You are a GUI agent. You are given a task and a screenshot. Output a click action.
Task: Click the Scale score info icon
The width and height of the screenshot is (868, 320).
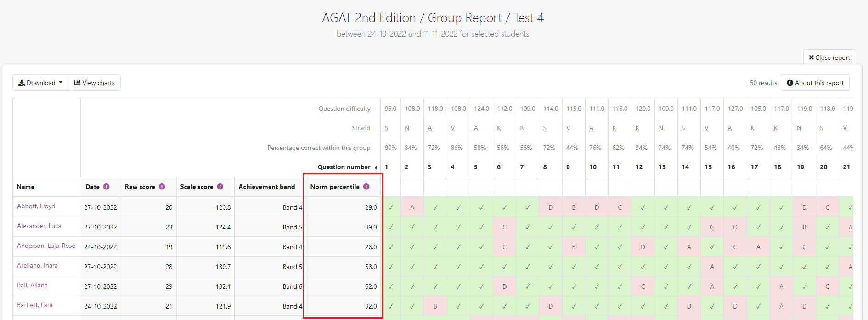click(x=220, y=187)
